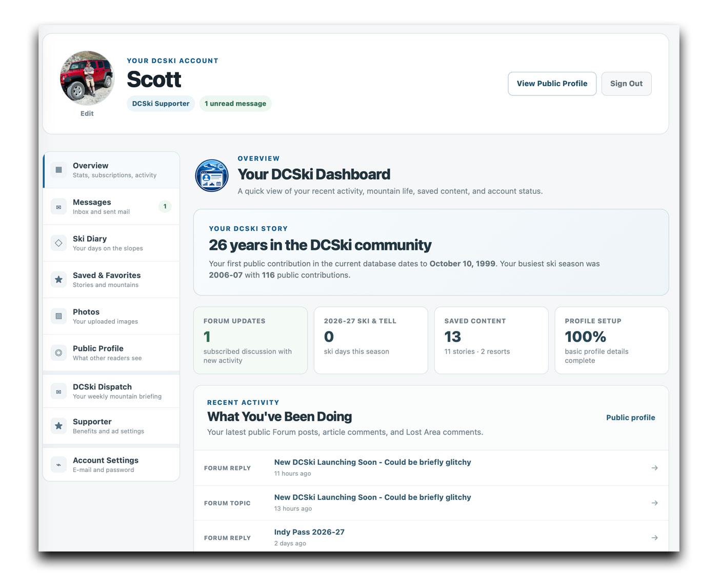
Task: Click the DCSki Dispatch envelope icon
Action: pyautogui.click(x=58, y=391)
